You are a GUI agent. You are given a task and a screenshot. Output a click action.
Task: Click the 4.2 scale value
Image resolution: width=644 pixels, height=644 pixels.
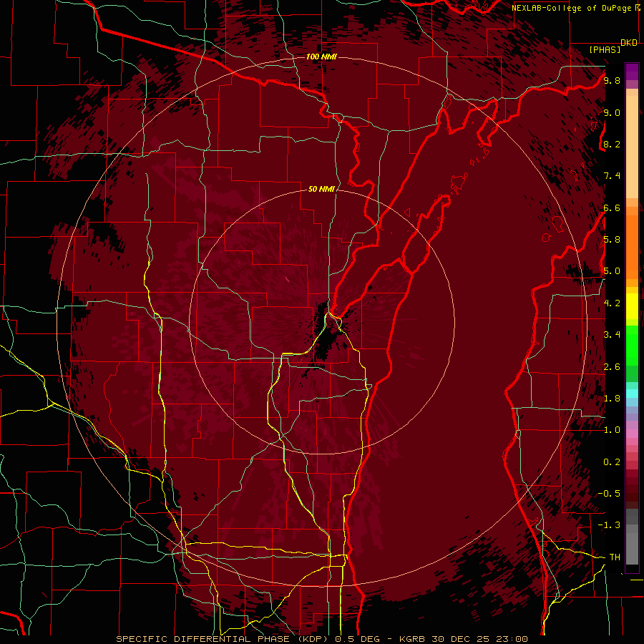click(612, 303)
